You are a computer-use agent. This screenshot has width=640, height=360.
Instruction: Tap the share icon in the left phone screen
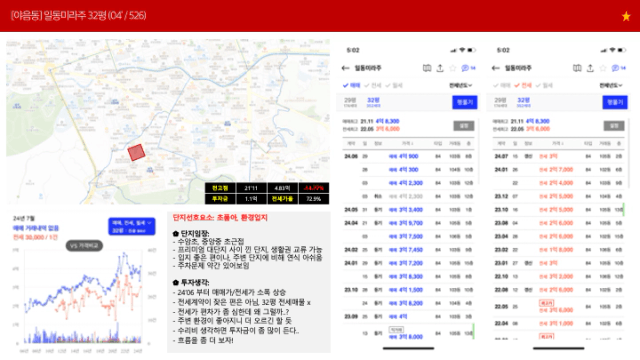[440, 68]
